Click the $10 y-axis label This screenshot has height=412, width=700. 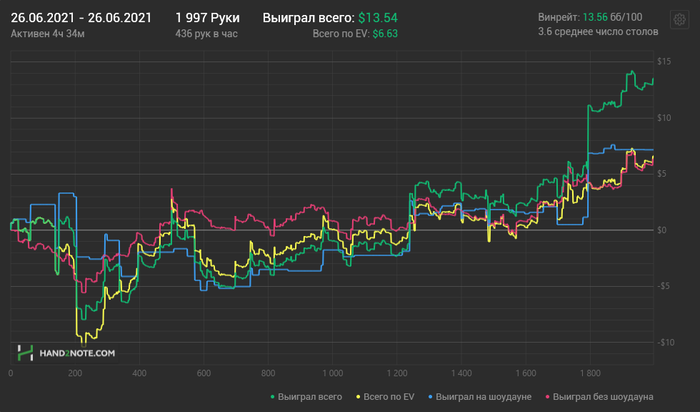pos(664,118)
